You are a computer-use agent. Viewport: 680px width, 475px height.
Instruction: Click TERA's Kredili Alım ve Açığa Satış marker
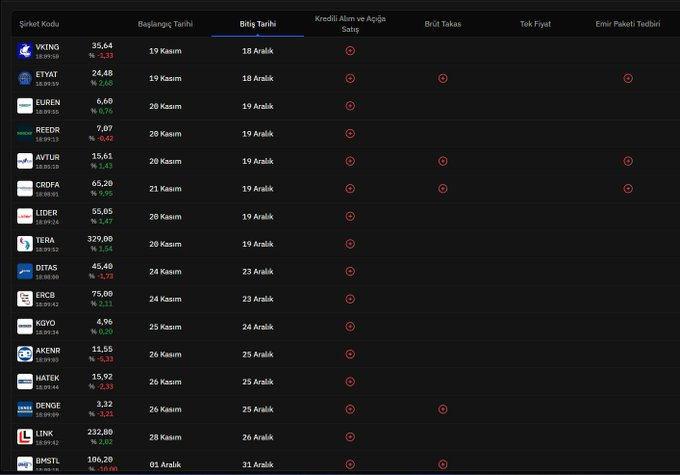[x=350, y=244]
